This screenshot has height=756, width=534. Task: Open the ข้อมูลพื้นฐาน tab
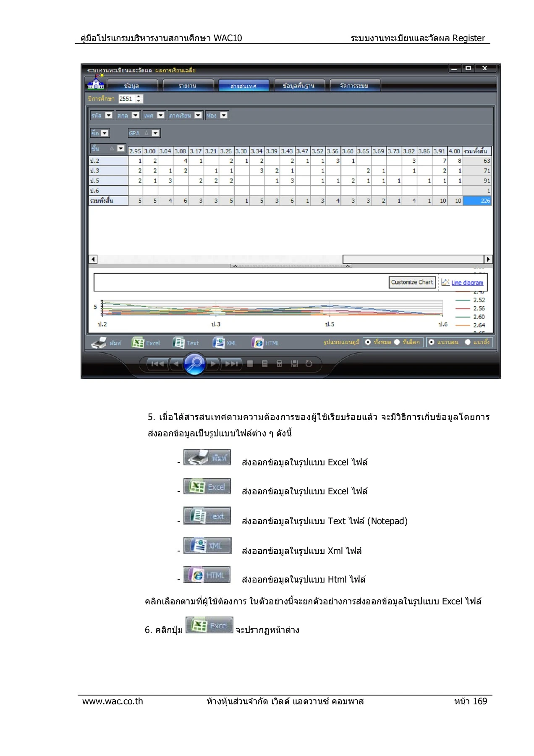299,86
